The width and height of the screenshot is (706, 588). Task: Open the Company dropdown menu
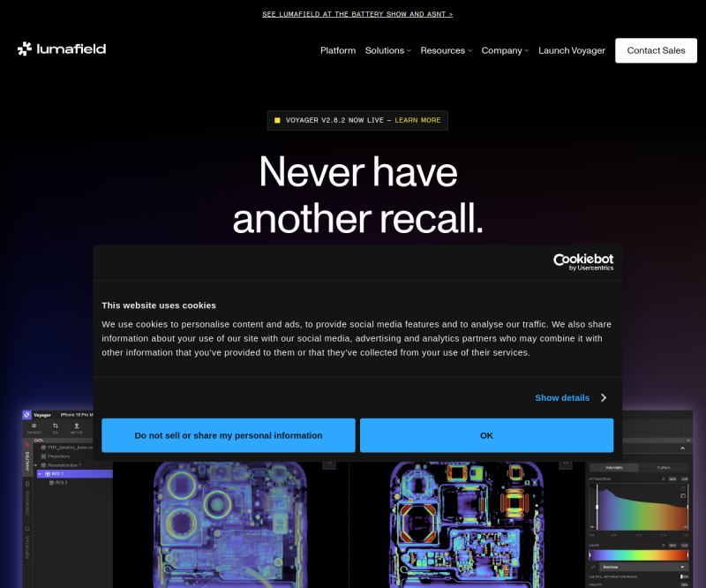point(505,50)
